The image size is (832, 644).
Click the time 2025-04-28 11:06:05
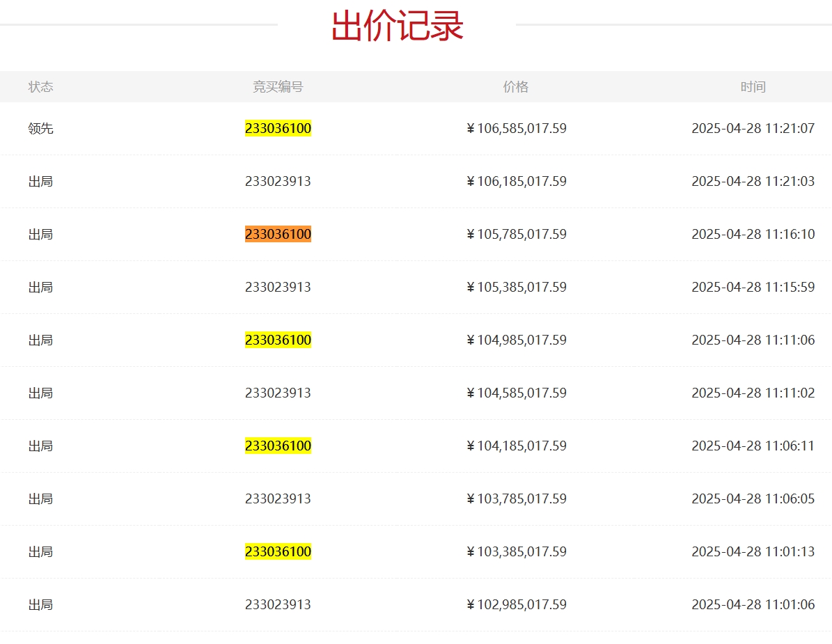tap(753, 498)
